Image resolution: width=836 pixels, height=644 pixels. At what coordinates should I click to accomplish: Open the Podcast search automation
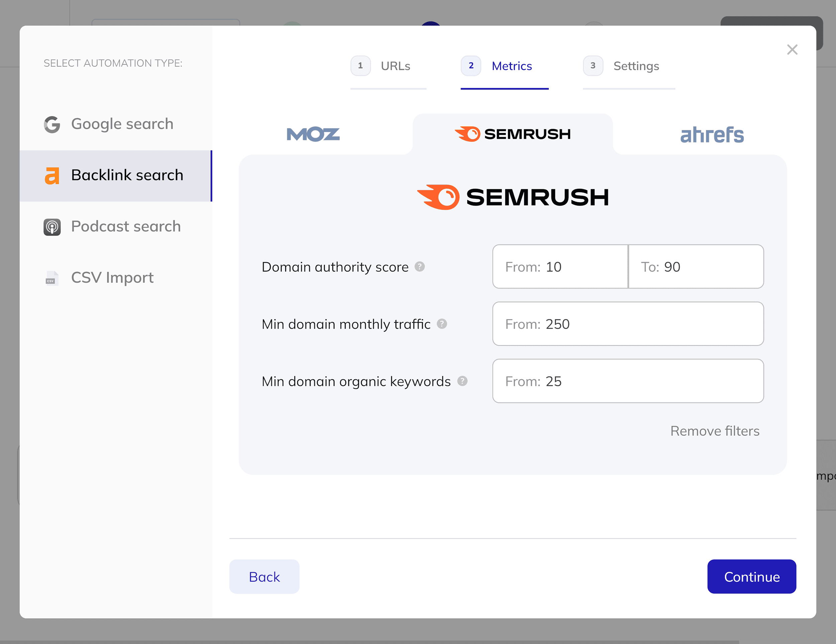click(x=125, y=226)
